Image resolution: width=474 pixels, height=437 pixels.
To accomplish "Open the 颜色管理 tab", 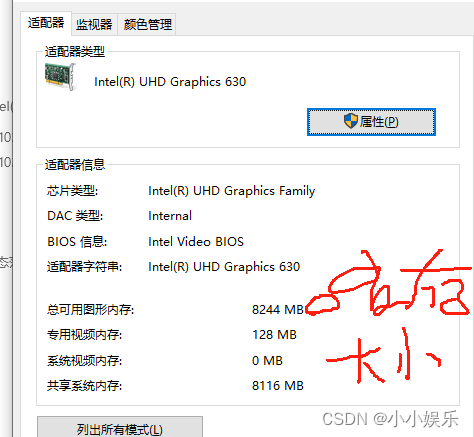I will click(148, 24).
